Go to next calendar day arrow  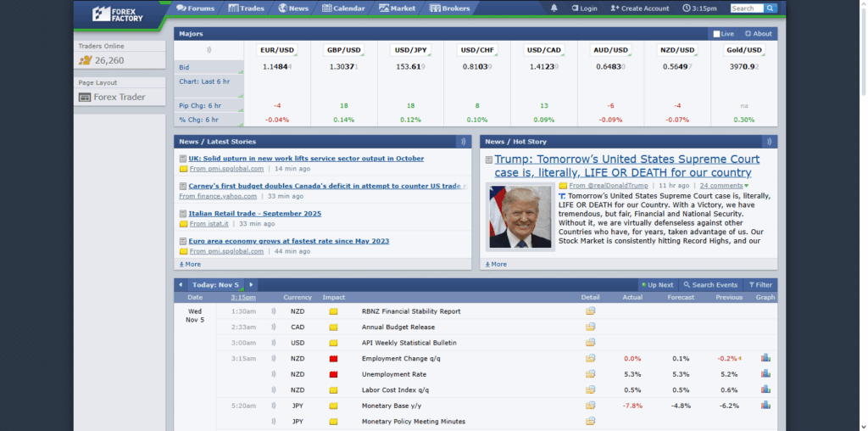point(251,285)
